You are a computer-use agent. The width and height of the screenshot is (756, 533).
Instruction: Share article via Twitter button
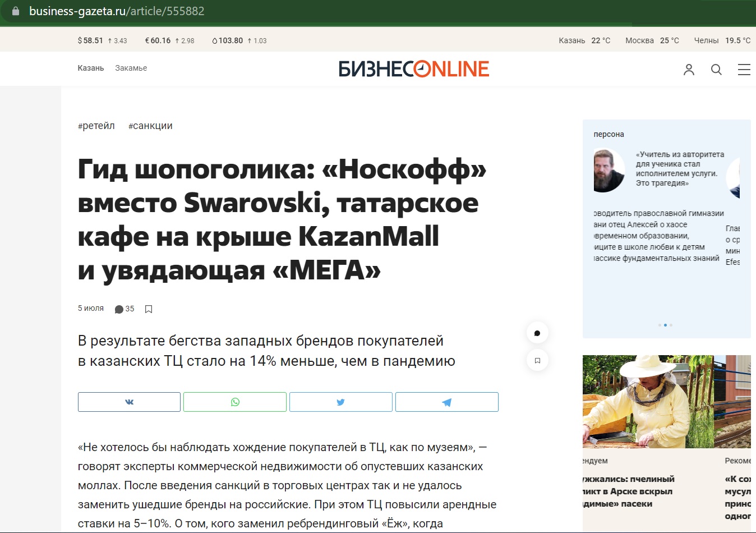340,402
